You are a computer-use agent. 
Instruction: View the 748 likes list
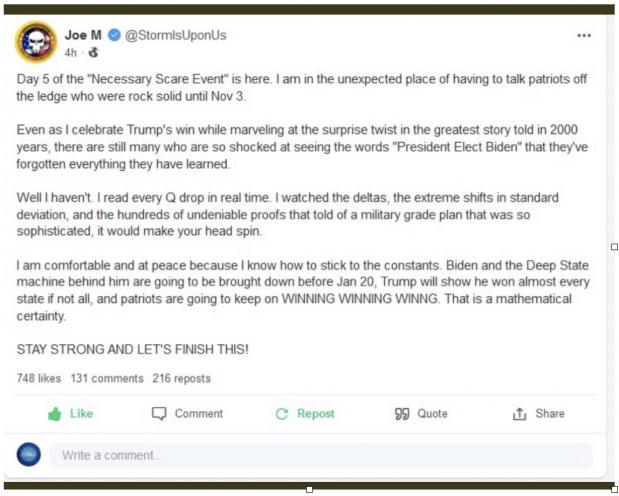point(39,378)
